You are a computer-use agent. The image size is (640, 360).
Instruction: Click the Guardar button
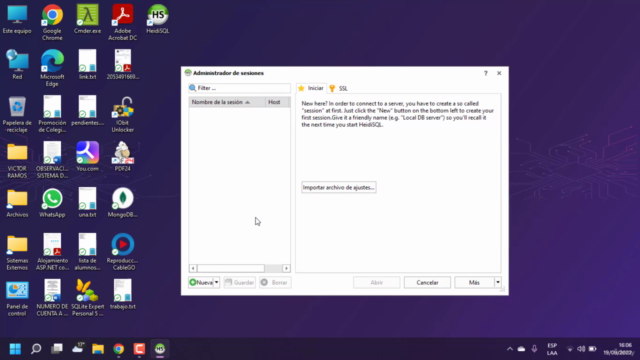click(x=240, y=282)
